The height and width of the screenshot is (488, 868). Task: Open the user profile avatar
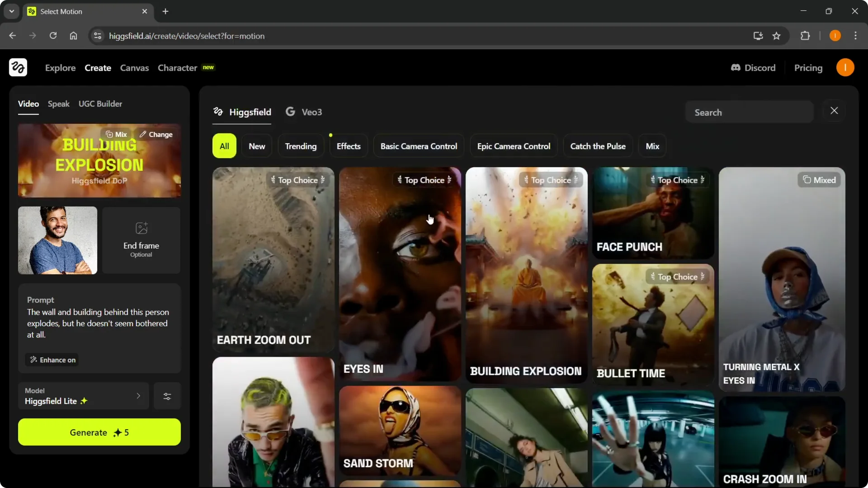845,68
